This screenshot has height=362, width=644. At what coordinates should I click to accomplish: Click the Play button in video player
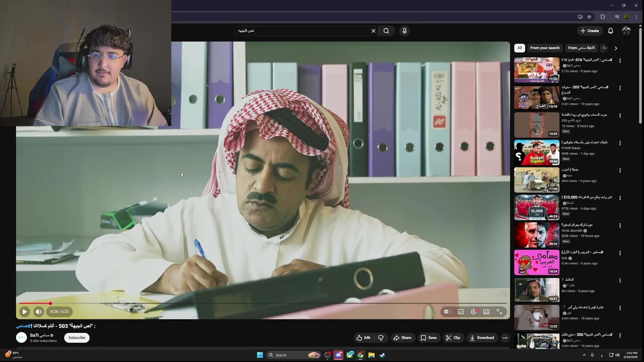24,312
